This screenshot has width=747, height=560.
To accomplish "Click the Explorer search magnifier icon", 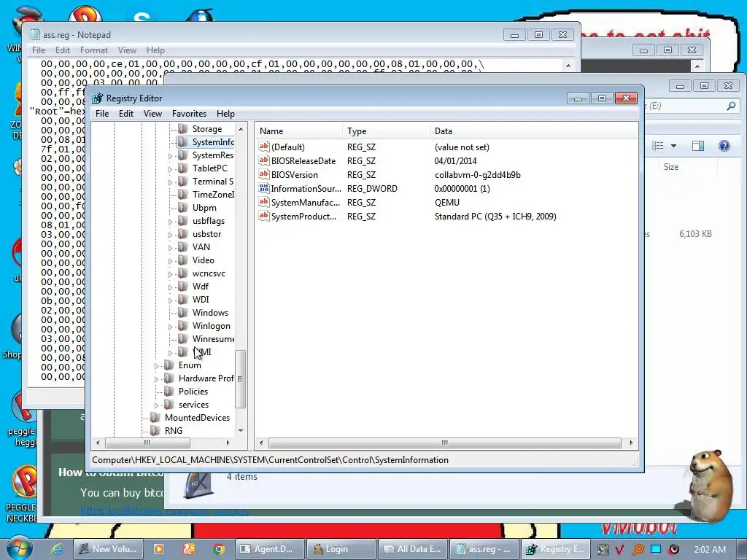I will (731, 106).
